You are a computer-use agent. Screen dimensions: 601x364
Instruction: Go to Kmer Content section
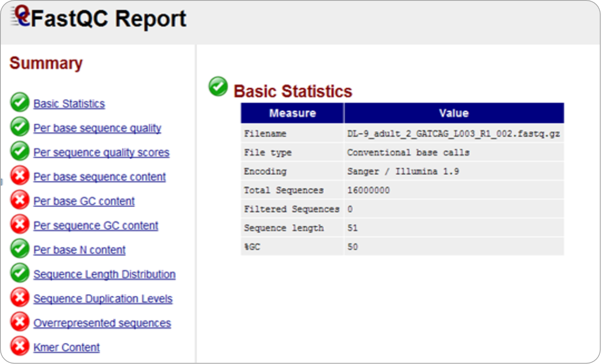(x=67, y=348)
